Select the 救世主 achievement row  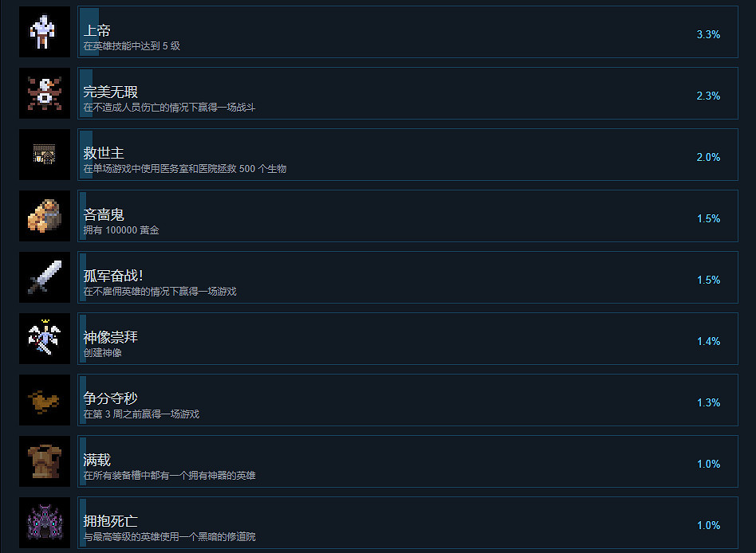(x=408, y=155)
